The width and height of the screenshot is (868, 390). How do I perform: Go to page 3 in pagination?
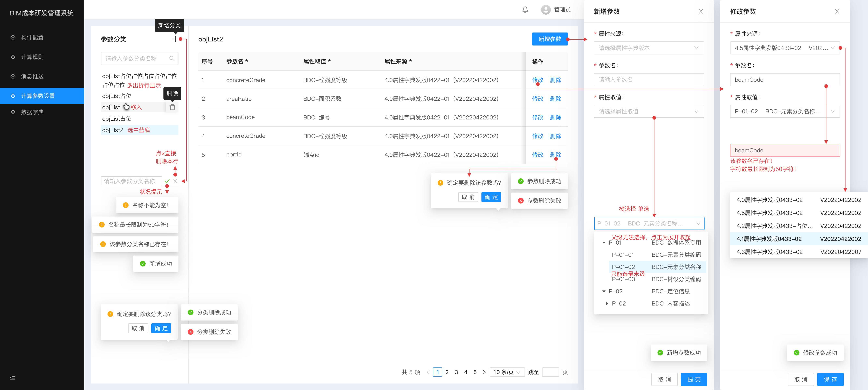456,372
